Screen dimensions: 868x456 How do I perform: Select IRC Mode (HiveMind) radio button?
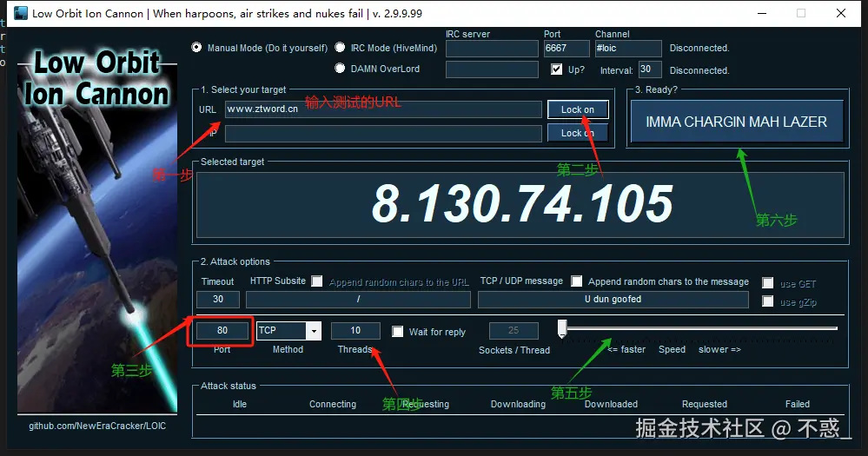tap(340, 48)
